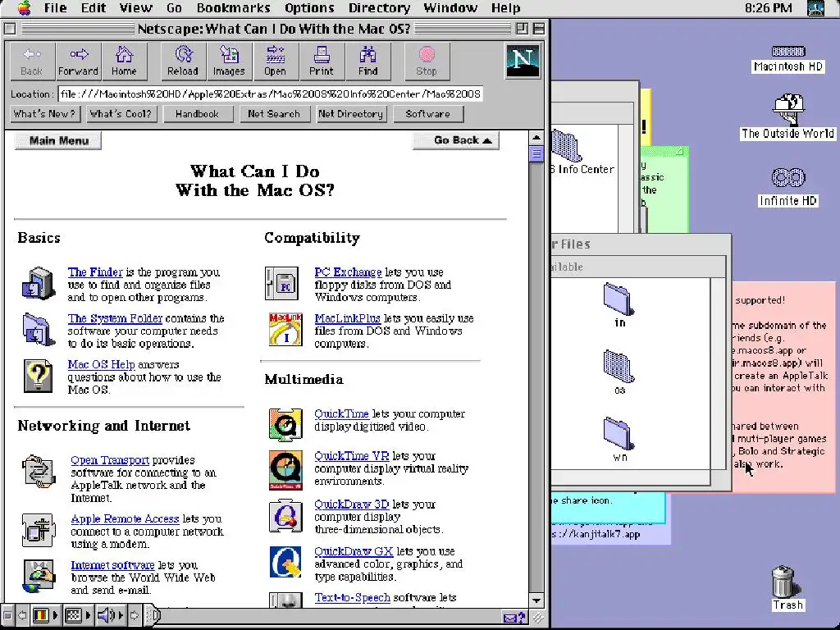Click the scrollbar down arrow in Netscape

click(x=536, y=600)
